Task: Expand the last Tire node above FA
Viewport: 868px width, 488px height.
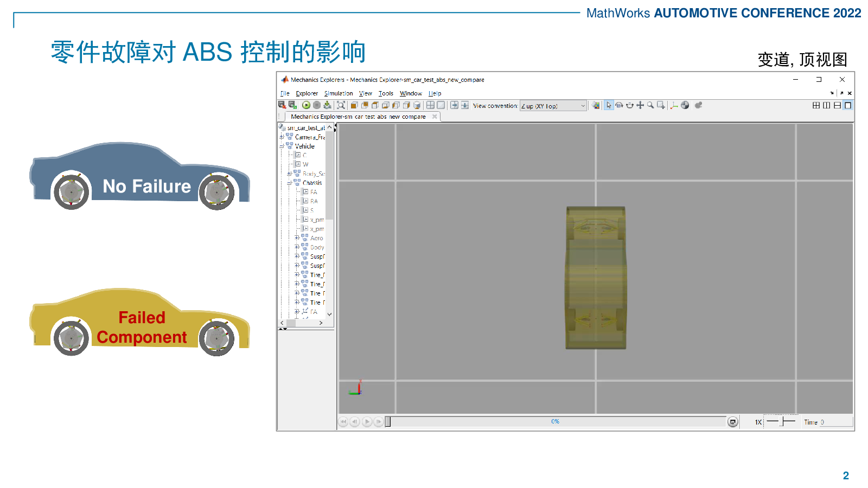Action: point(297,302)
